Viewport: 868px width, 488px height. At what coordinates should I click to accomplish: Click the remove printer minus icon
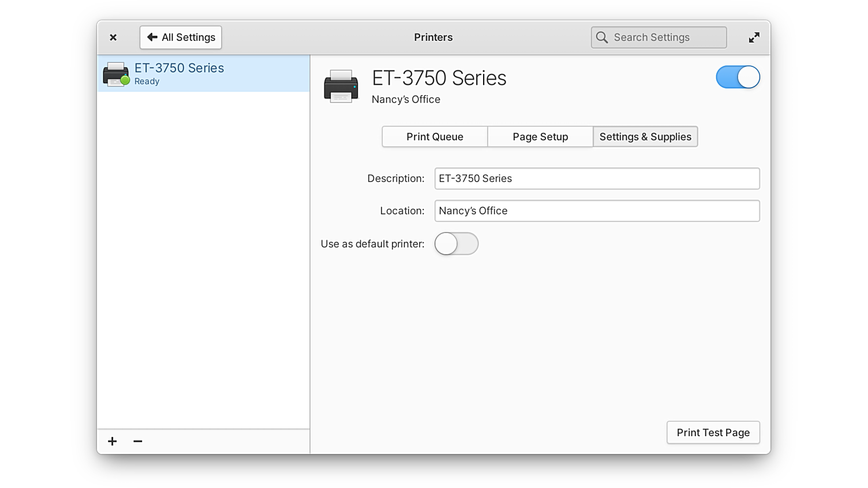point(138,441)
